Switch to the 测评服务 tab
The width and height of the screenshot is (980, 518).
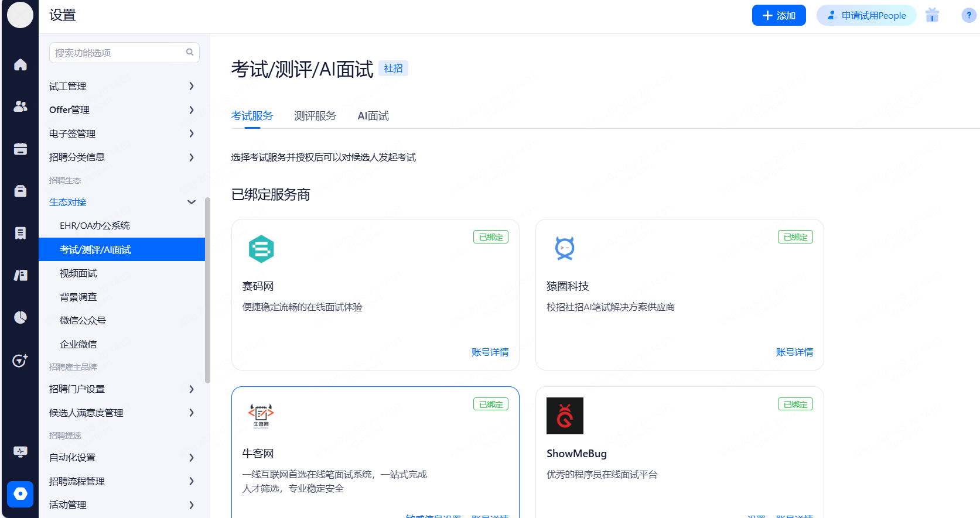[315, 116]
